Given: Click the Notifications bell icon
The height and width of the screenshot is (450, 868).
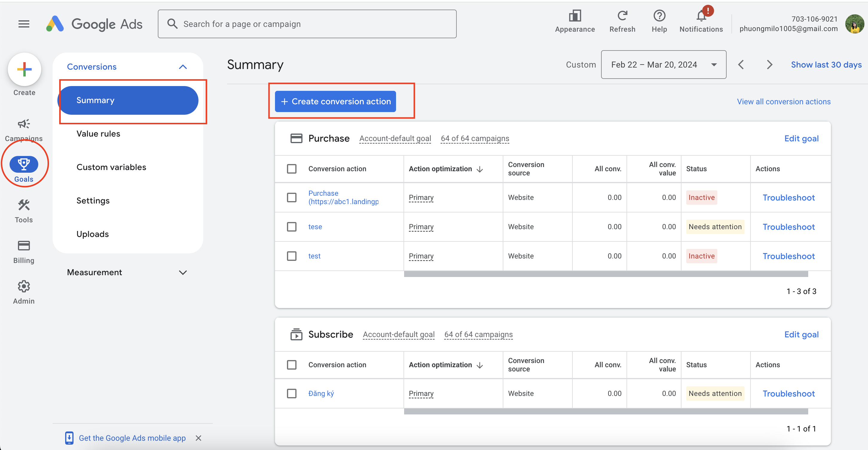Looking at the screenshot, I should point(701,16).
